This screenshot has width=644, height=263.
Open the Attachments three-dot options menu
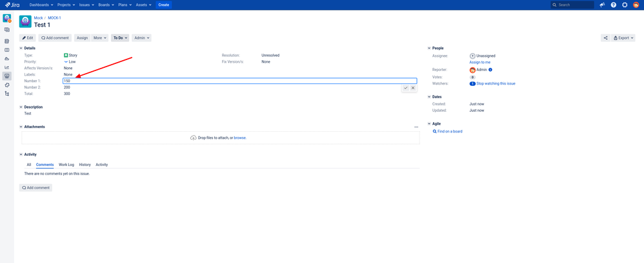(416, 127)
